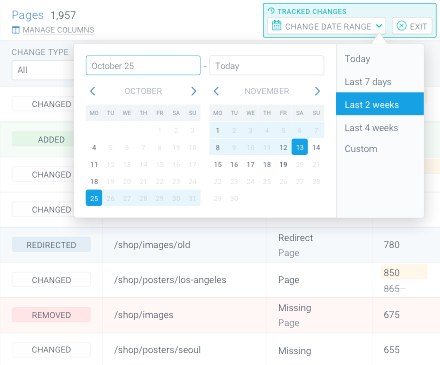This screenshot has height=365, width=440.
Task: Go back one month on November calendar
Action: tap(216, 91)
